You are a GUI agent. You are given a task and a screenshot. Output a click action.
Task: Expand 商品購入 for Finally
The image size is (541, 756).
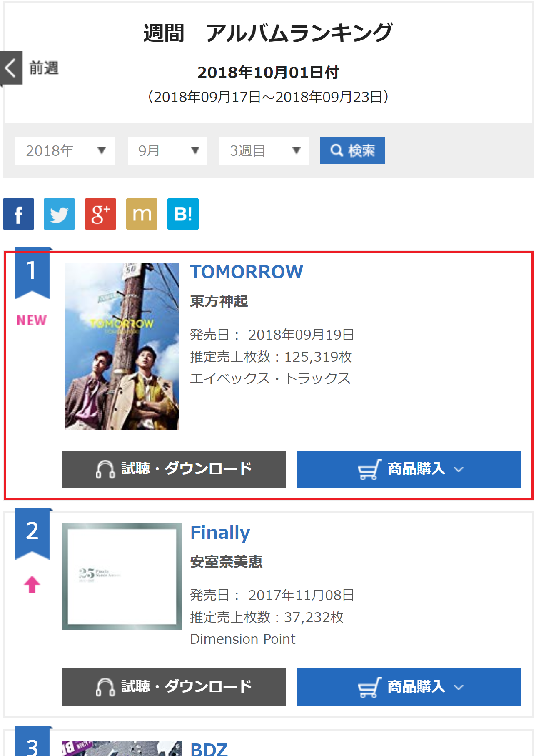pyautogui.click(x=409, y=687)
